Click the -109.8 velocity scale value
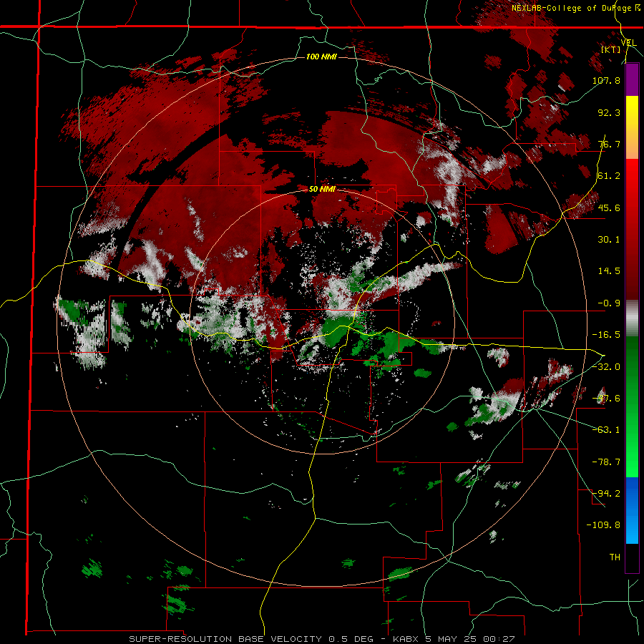Screen dimensions: 644x644 (x=604, y=525)
